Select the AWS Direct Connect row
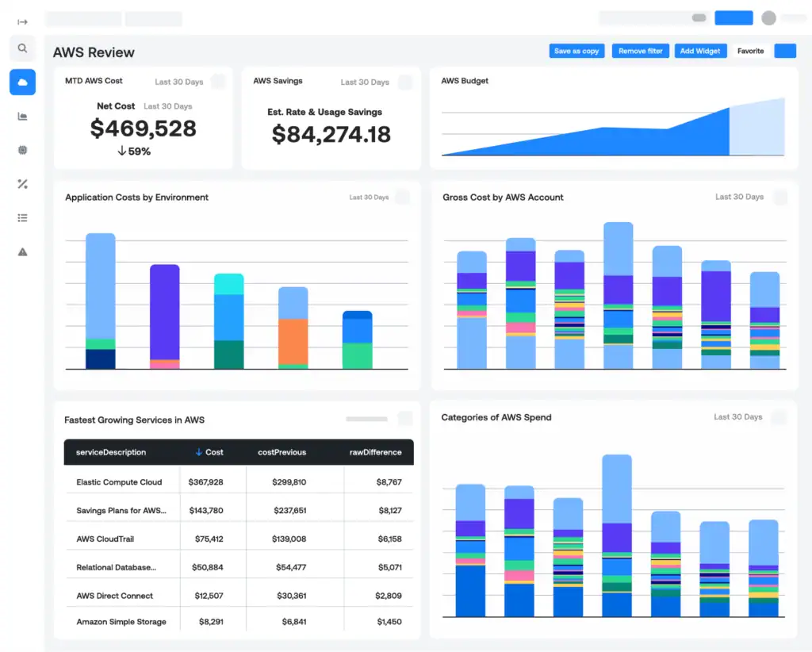This screenshot has height=652, width=812. tap(239, 596)
